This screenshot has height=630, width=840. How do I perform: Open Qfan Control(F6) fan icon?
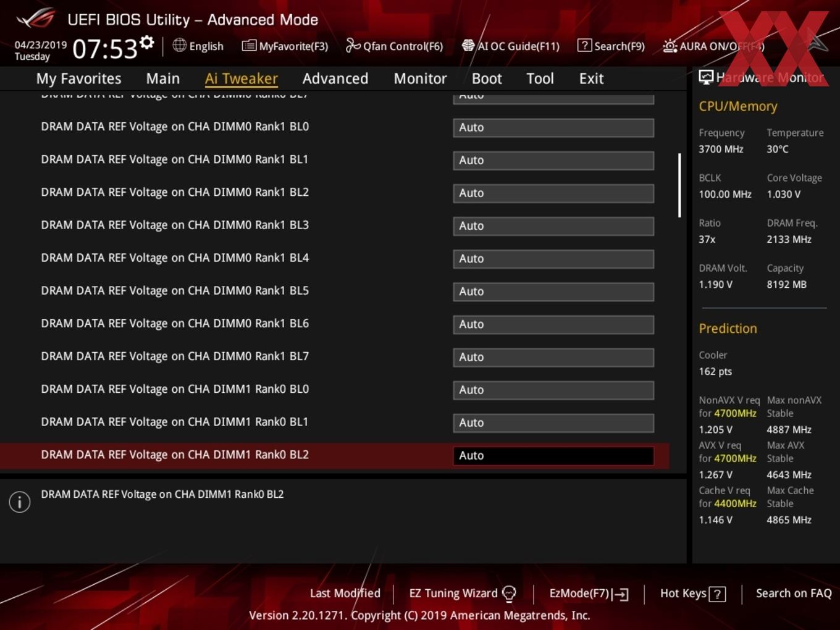click(x=353, y=45)
